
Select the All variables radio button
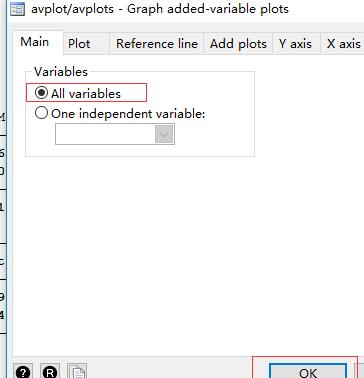[x=41, y=93]
